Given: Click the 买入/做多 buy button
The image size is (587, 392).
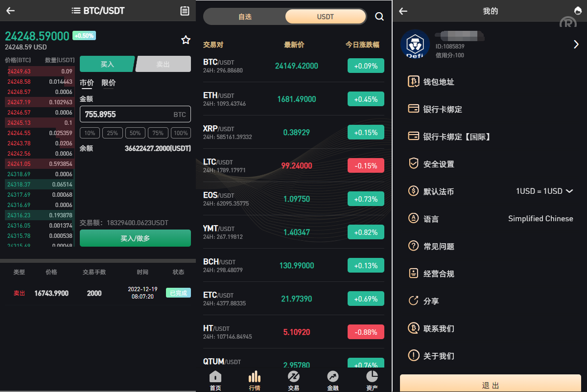Looking at the screenshot, I should pos(135,238).
